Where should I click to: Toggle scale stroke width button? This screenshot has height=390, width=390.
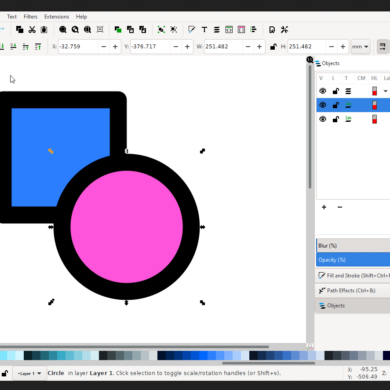coord(382,47)
